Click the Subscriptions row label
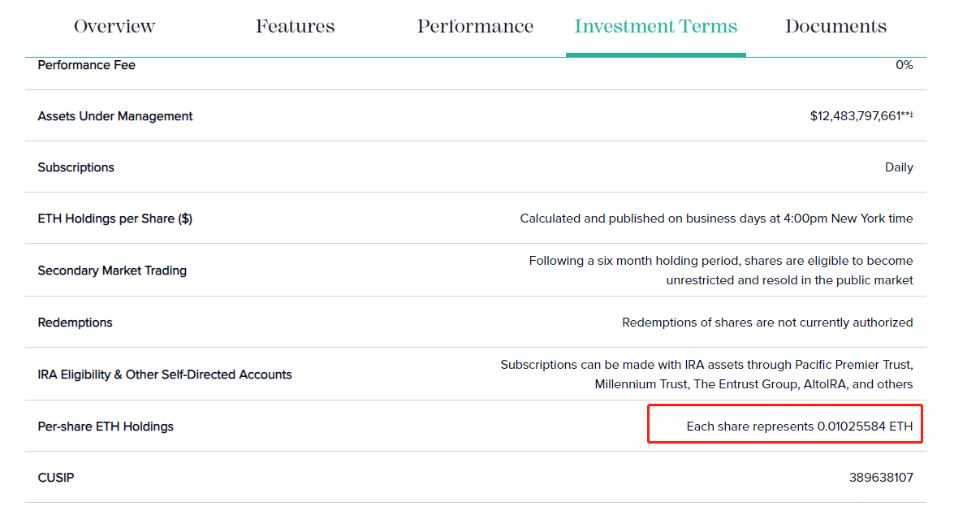980x524 pixels. pyautogui.click(x=76, y=167)
